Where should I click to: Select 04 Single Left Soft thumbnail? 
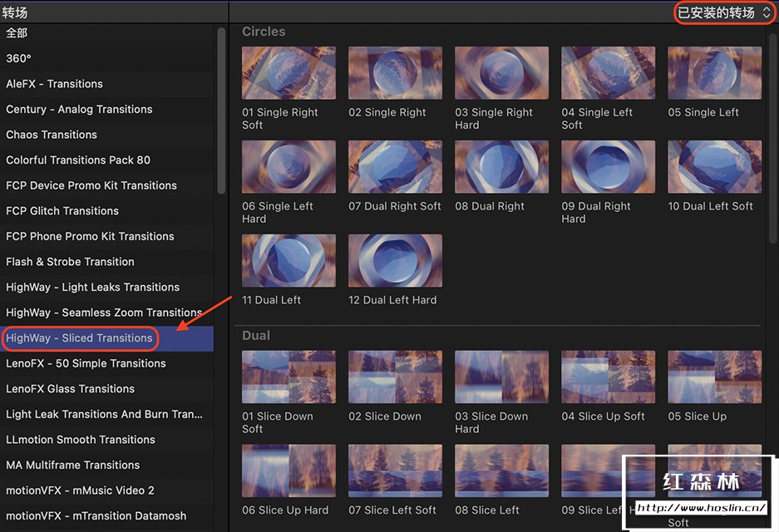click(x=608, y=73)
